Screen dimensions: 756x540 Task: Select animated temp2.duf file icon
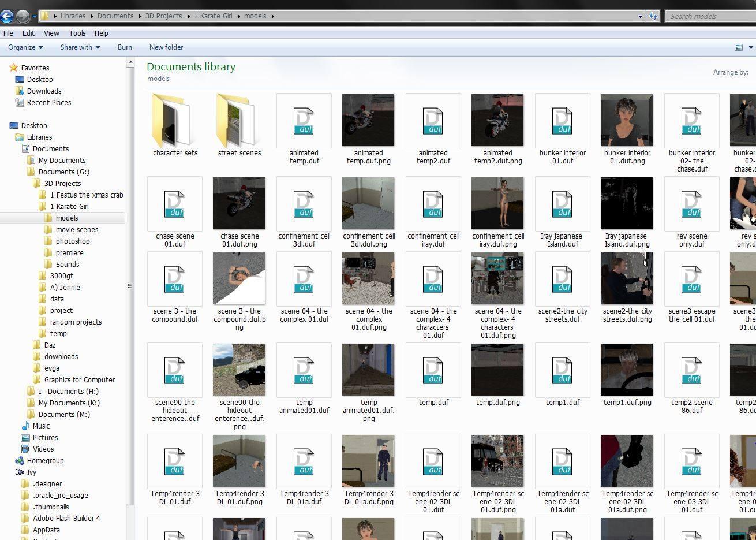[433, 121]
